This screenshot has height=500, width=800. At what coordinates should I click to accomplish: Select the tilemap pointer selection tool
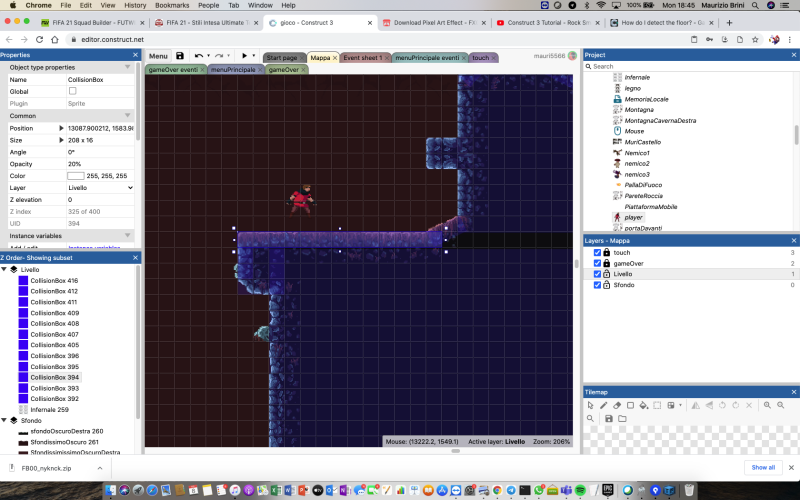(590, 405)
